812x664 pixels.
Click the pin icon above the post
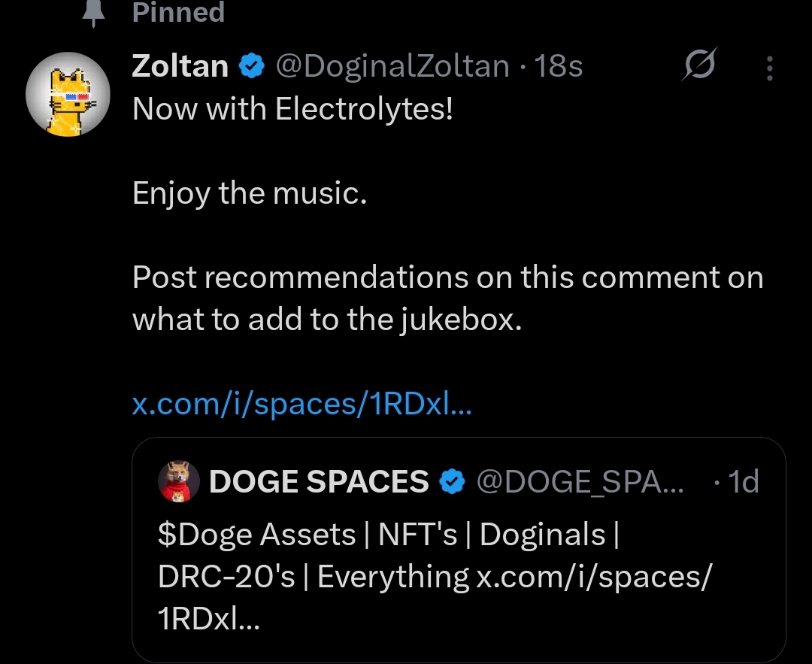point(93,14)
